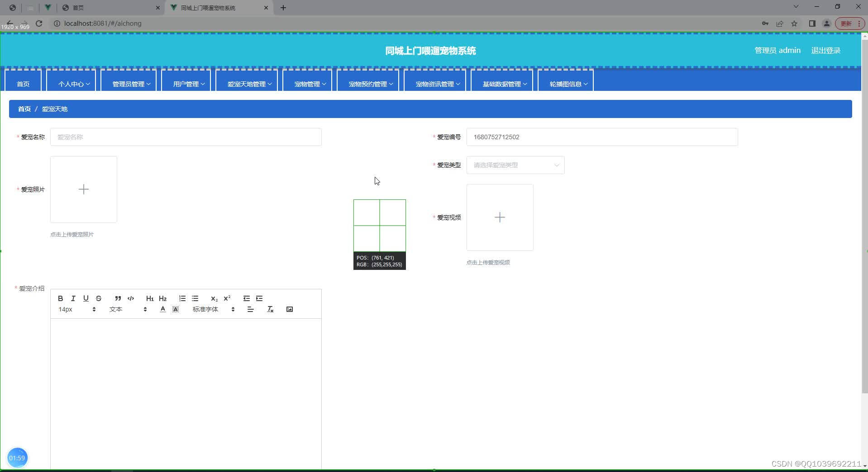Apply superscript formatting
This screenshot has width=868, height=472.
click(x=227, y=298)
